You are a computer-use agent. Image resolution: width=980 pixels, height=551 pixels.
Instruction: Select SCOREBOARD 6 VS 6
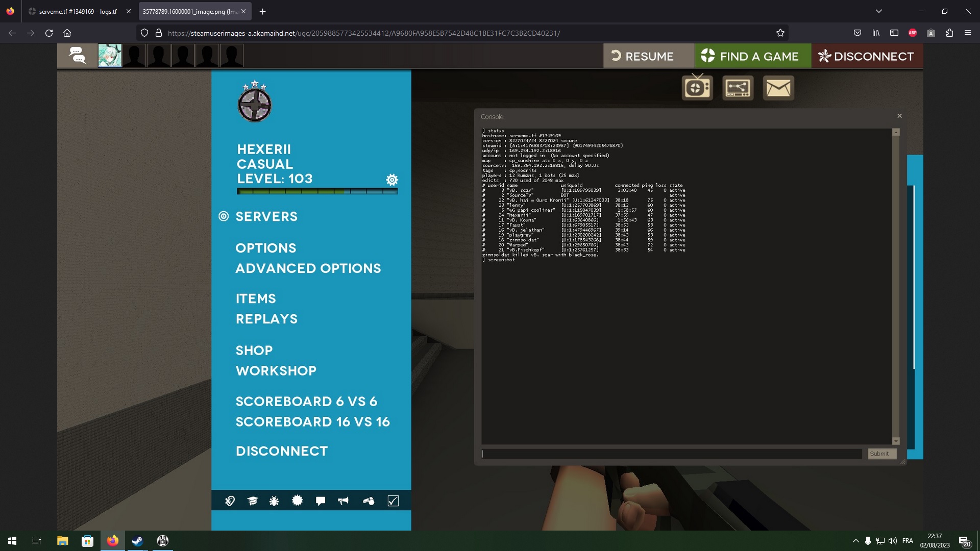(x=306, y=402)
